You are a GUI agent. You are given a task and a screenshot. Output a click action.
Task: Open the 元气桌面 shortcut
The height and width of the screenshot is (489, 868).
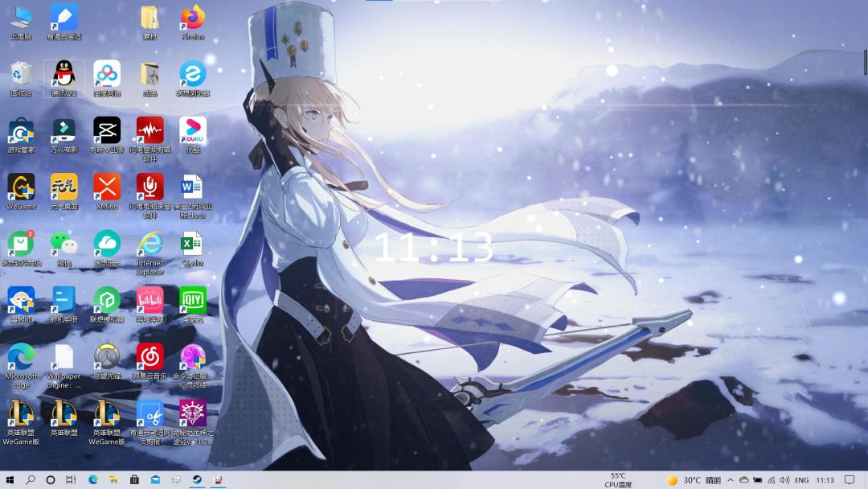point(64,191)
